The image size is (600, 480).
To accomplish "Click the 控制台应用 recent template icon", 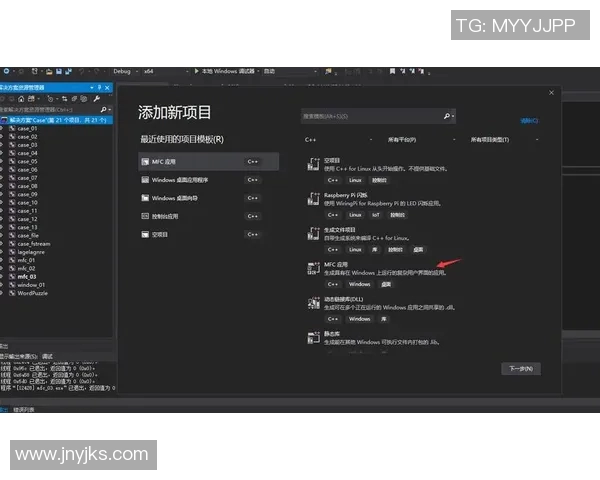I will (145, 216).
